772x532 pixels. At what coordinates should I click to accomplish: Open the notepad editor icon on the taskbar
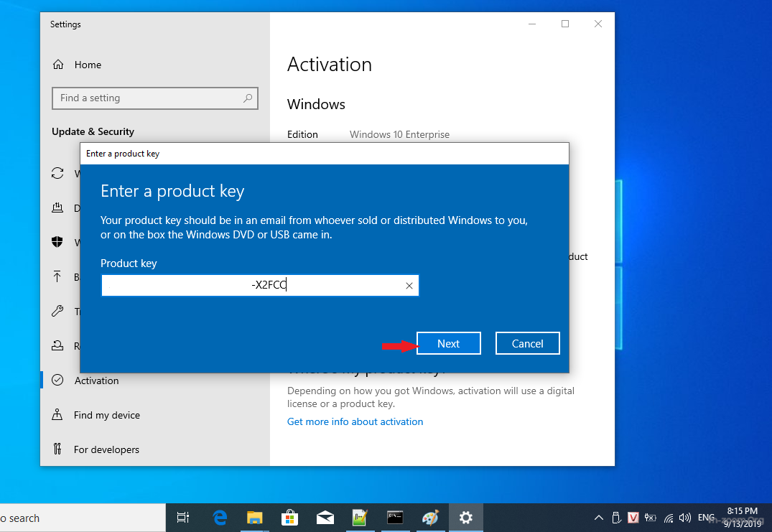coord(360,518)
